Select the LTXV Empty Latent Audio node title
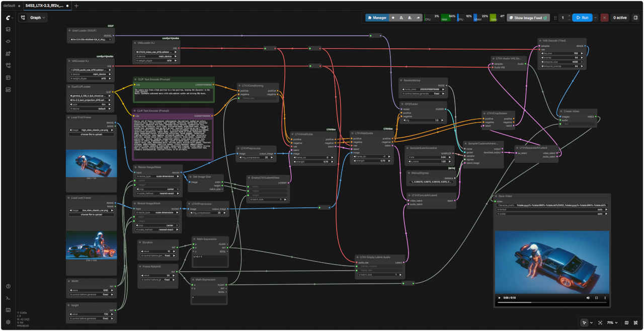 coord(375,257)
